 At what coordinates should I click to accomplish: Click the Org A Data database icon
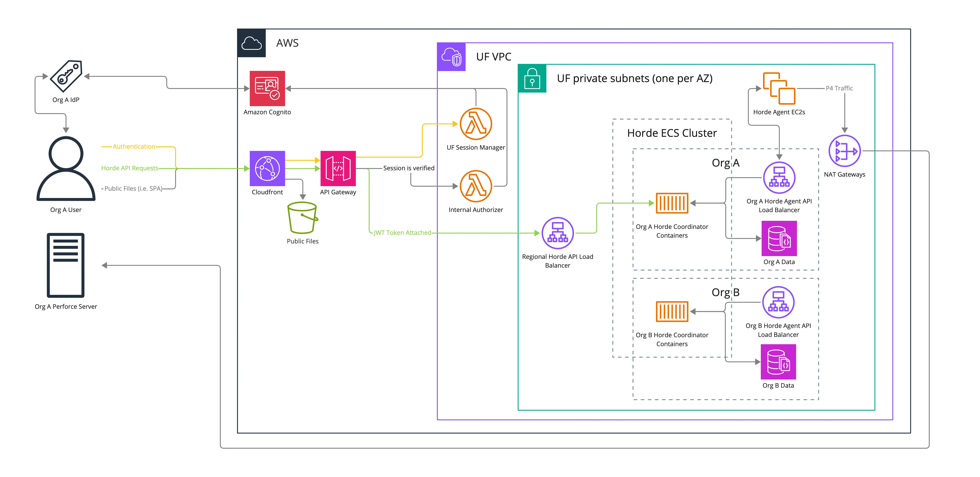tap(779, 239)
